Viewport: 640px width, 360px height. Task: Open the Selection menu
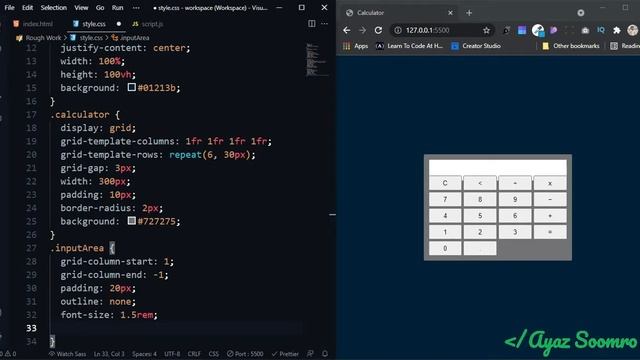(x=53, y=8)
